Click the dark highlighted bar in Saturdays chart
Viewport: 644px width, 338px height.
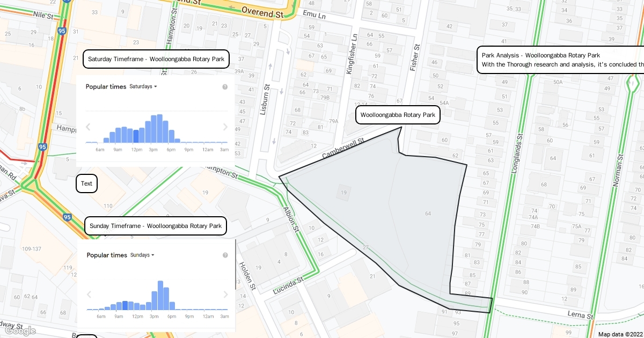click(x=136, y=136)
